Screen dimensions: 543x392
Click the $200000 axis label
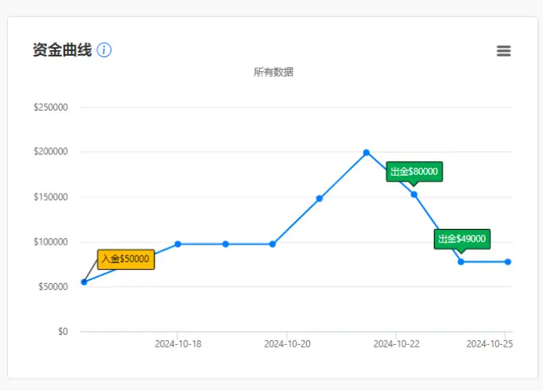coord(51,151)
